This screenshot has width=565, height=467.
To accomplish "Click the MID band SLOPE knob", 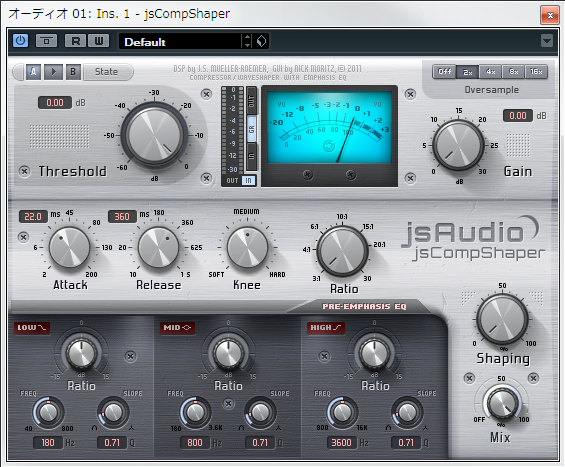I will (x=260, y=412).
